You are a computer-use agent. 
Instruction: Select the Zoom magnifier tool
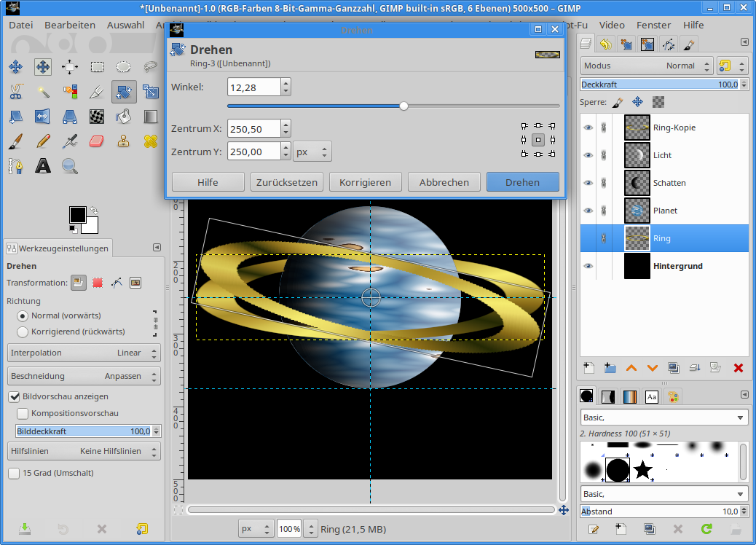tap(70, 166)
